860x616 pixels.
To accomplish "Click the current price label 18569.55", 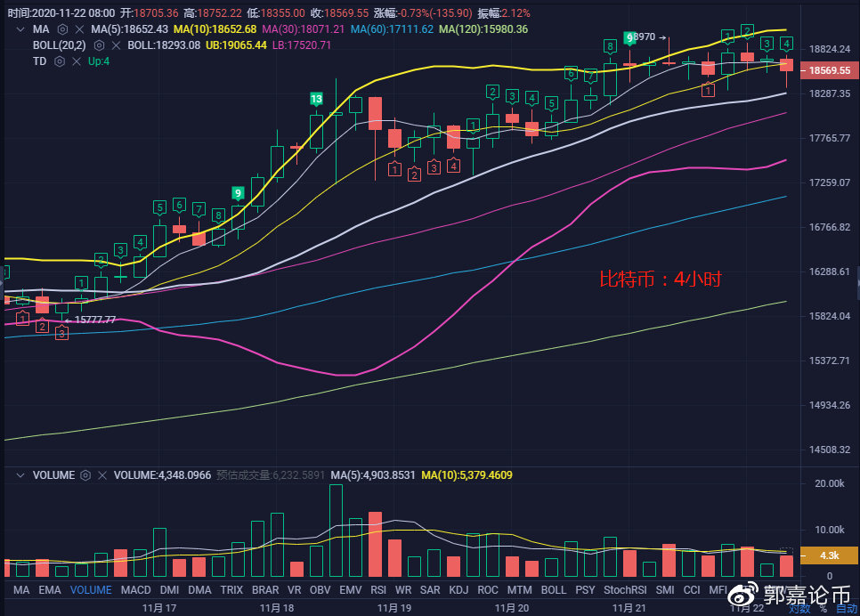I will click(829, 69).
